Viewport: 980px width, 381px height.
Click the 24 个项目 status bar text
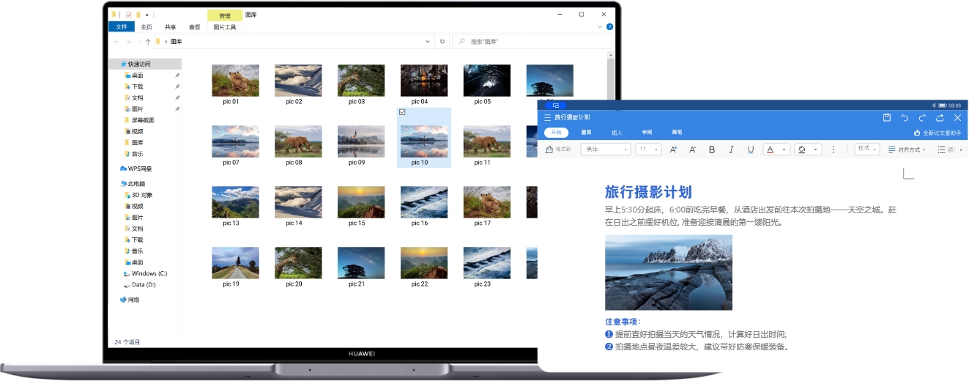(127, 342)
